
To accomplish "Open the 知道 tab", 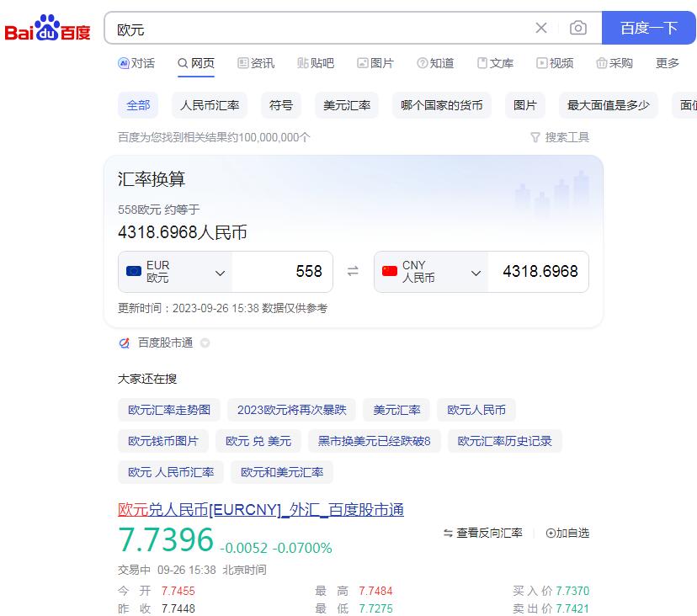I will click(x=435, y=63).
